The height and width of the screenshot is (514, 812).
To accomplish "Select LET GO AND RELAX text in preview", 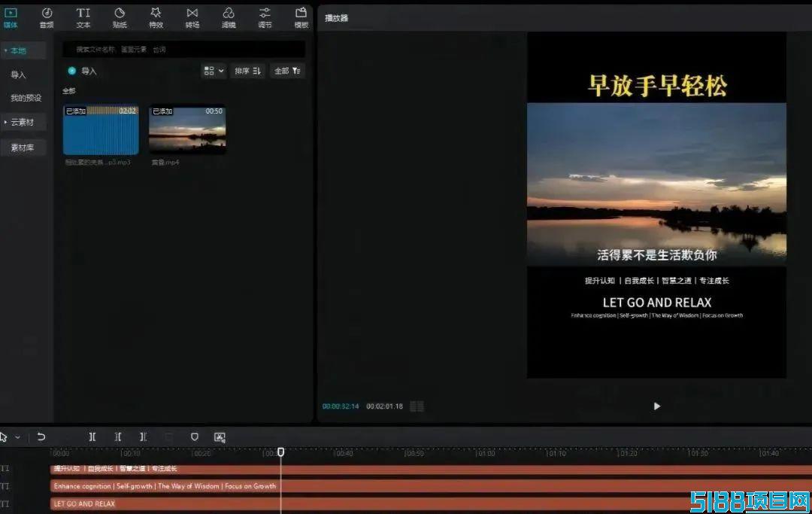I will point(656,303).
